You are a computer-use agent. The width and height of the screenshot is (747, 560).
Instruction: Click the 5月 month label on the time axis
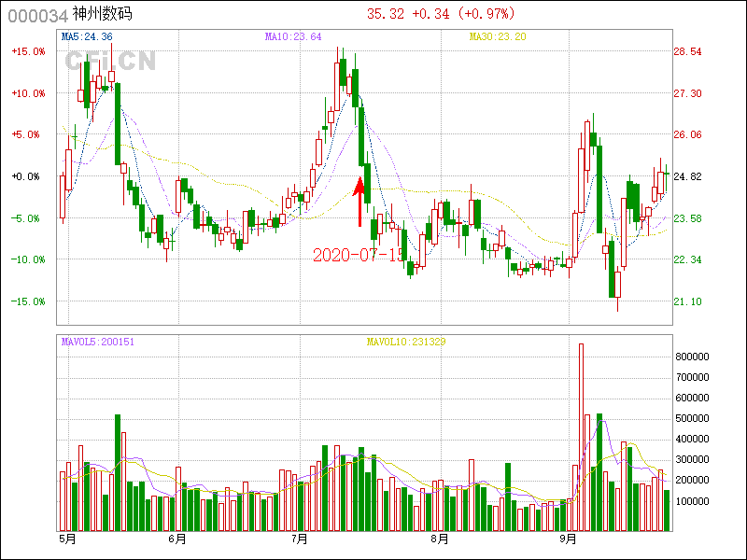pos(66,539)
